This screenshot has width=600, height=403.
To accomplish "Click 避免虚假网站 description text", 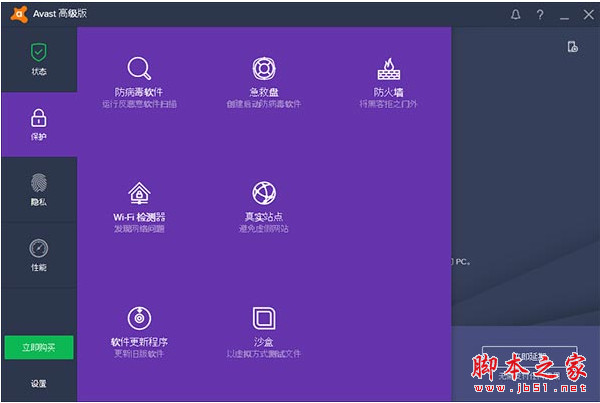I will [x=264, y=229].
